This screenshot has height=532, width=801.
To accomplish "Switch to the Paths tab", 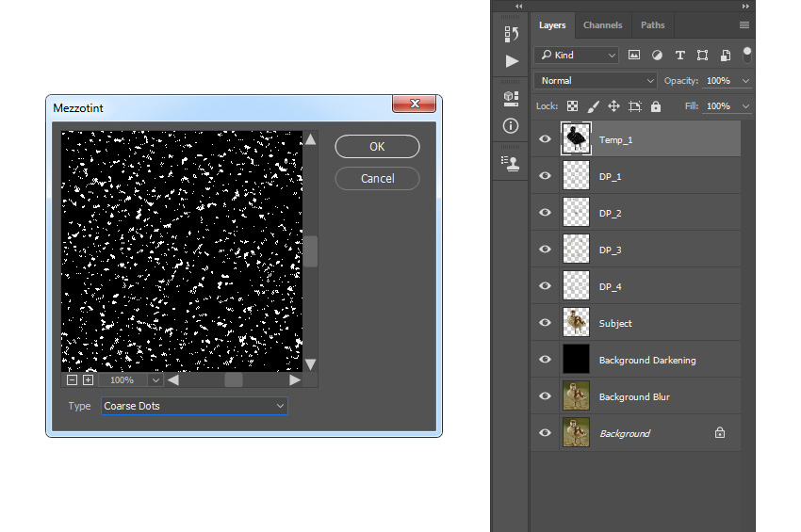I will coord(653,25).
